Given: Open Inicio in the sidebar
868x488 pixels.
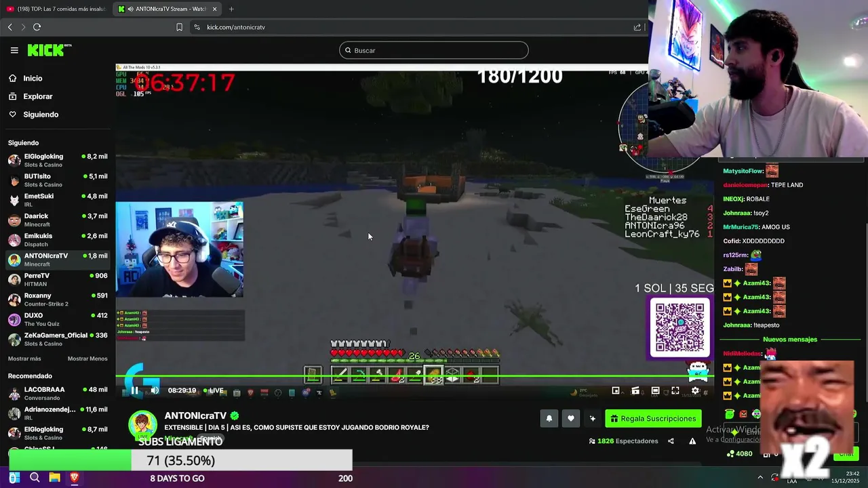Looking at the screenshot, I should (x=33, y=79).
